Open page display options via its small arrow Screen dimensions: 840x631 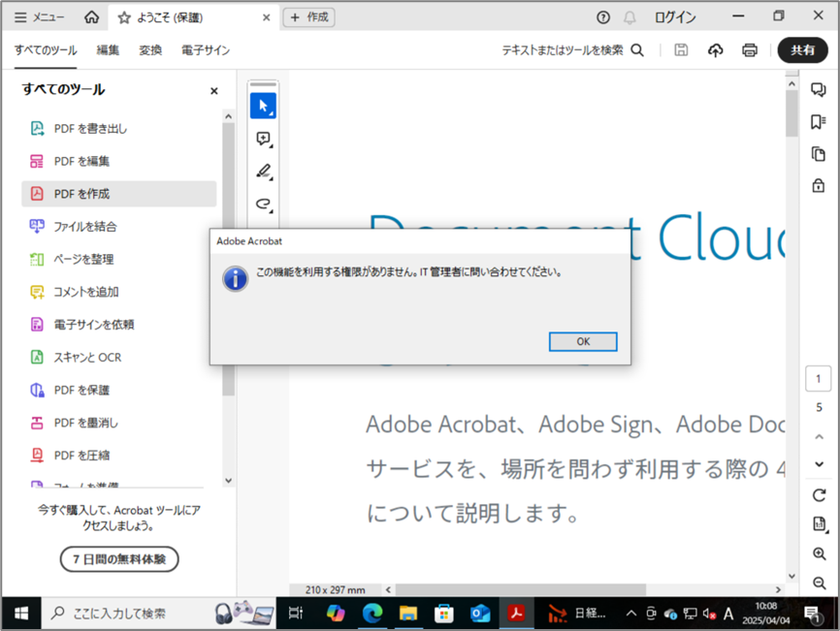pyautogui.click(x=818, y=525)
